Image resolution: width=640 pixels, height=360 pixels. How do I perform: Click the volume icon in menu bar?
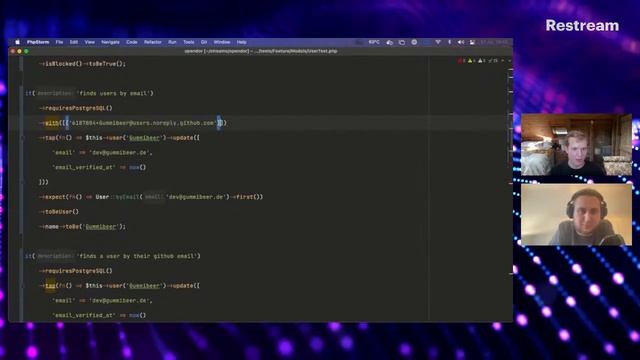click(461, 42)
